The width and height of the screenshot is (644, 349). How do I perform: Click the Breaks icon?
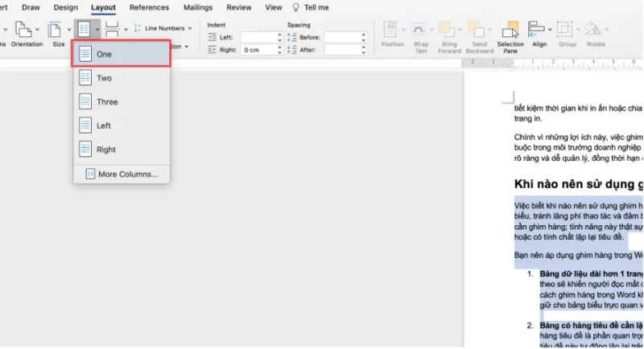(113, 30)
